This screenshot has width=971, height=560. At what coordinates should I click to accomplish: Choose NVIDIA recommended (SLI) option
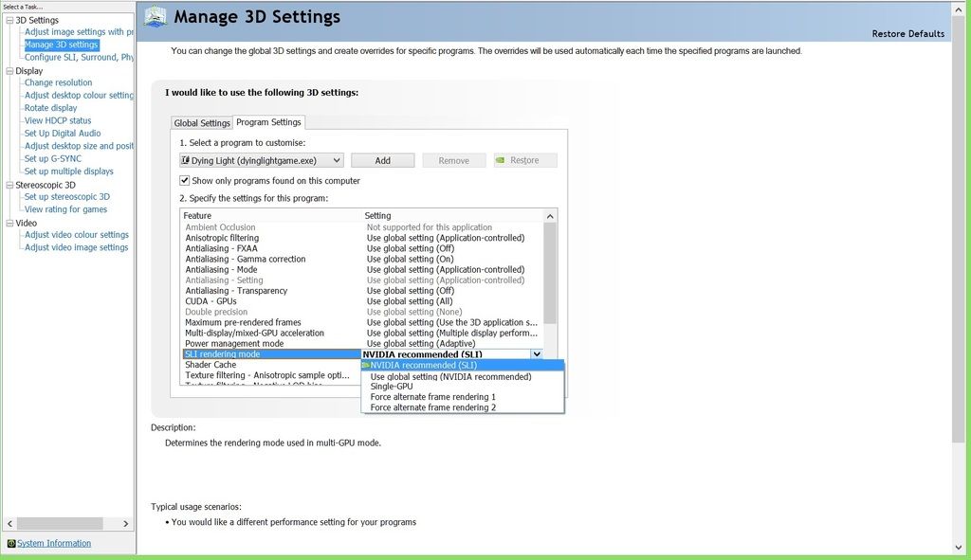463,366
